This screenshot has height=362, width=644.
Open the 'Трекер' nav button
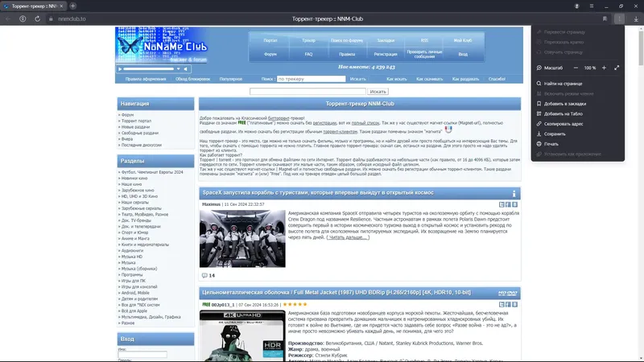(x=308, y=41)
